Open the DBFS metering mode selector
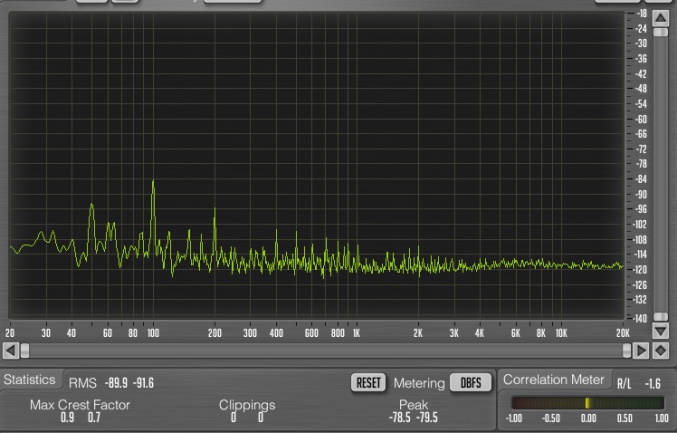 click(x=469, y=383)
